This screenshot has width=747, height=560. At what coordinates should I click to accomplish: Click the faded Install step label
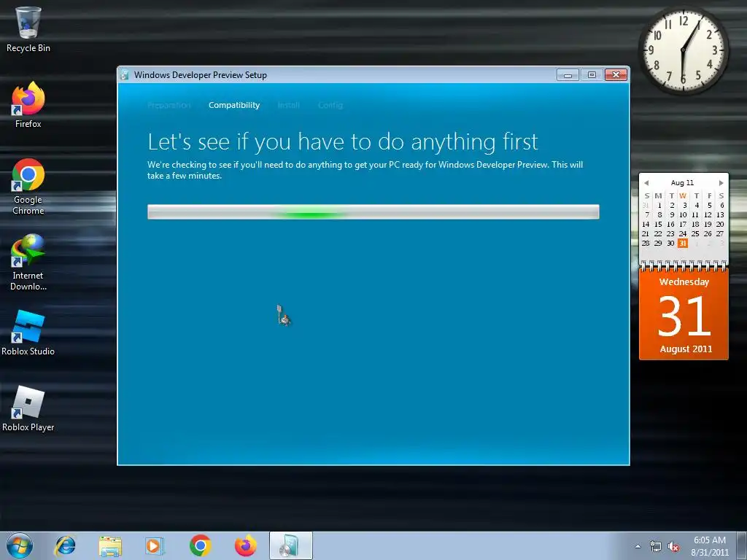tap(289, 105)
